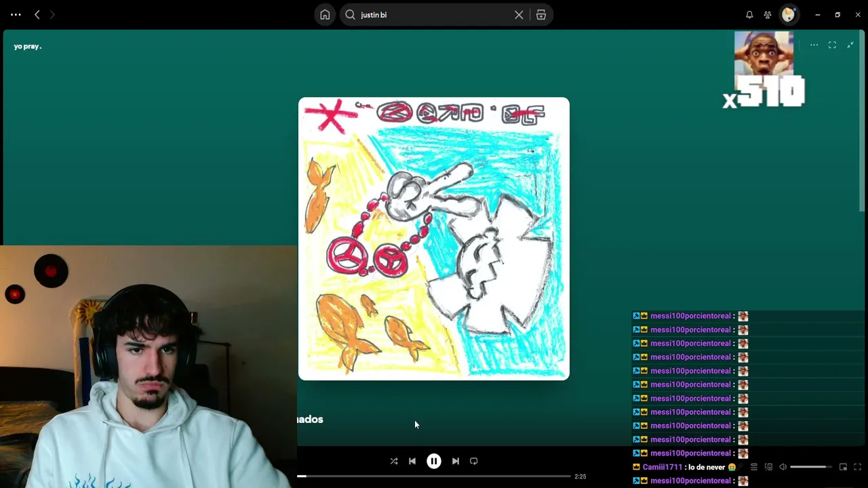Open the Browse icon beside search

pos(541,15)
